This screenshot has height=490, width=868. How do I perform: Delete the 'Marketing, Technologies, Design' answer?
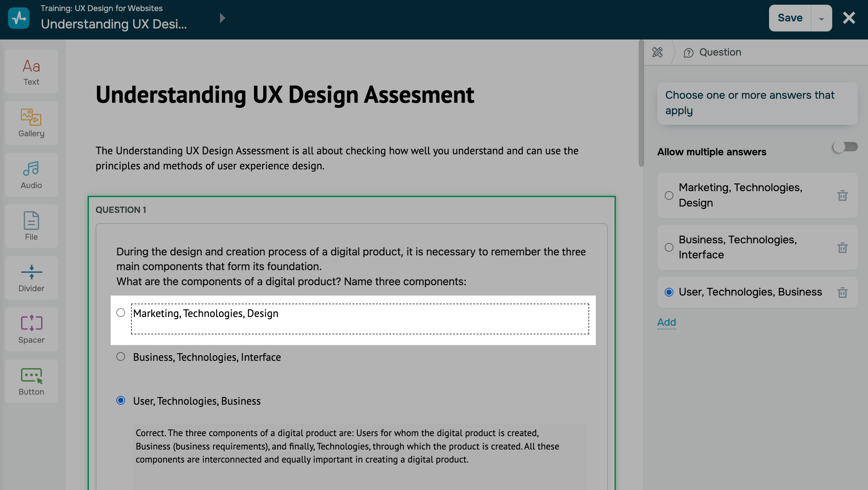(842, 195)
